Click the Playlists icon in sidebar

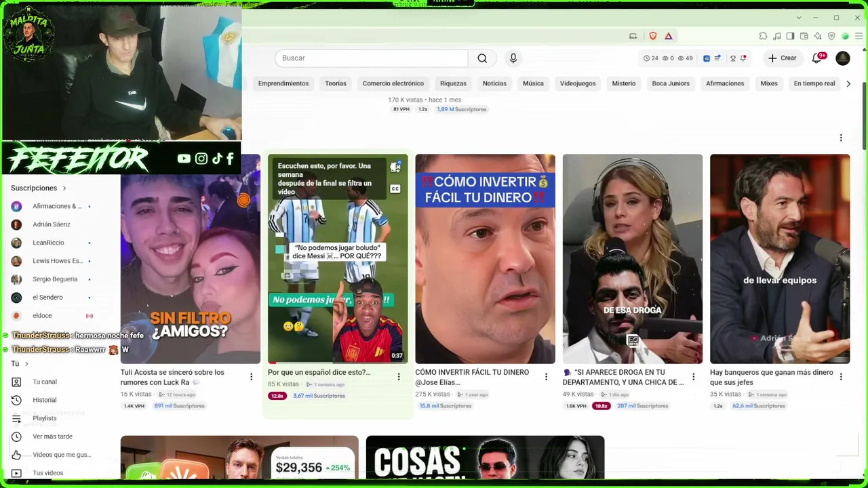(16, 418)
